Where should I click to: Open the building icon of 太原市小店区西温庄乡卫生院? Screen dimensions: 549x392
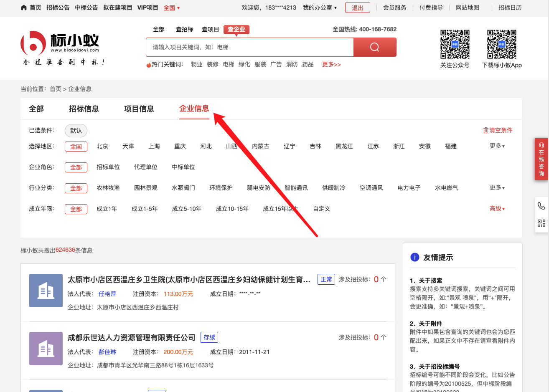46,291
